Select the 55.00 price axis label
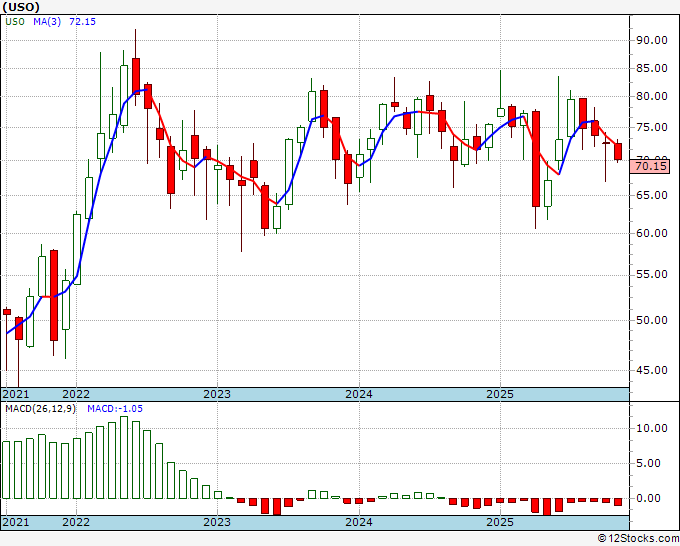This screenshot has height=546, width=680. pos(652,275)
